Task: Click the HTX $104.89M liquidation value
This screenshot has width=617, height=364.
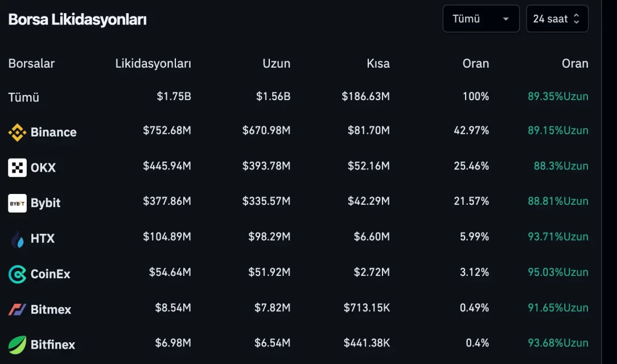Action: 167,237
